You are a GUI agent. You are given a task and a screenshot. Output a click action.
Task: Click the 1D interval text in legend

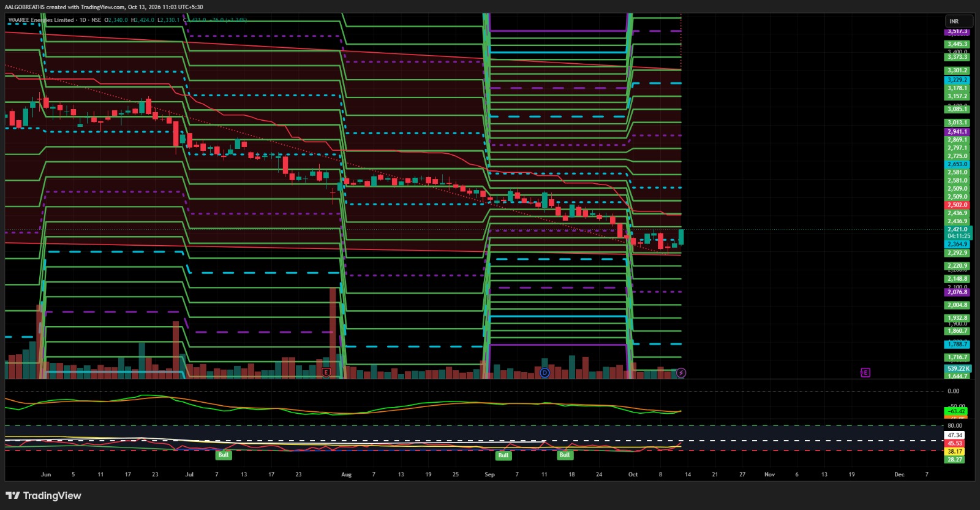(x=83, y=20)
